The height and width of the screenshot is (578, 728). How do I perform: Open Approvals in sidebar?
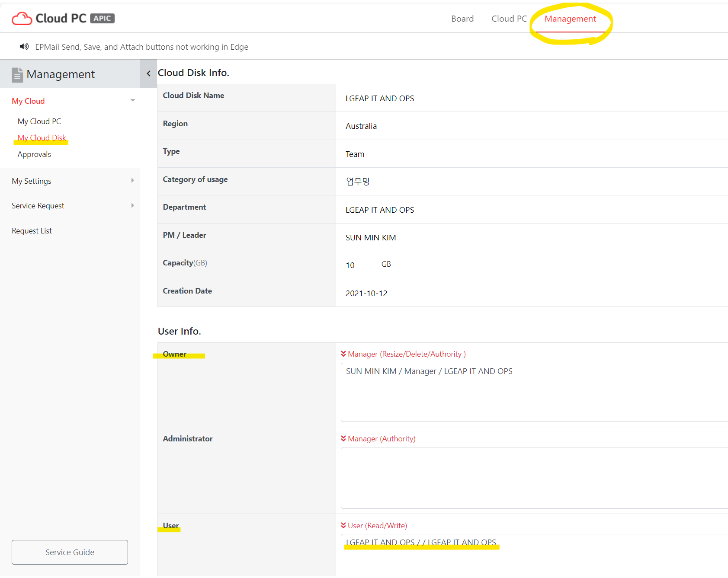pos(34,154)
